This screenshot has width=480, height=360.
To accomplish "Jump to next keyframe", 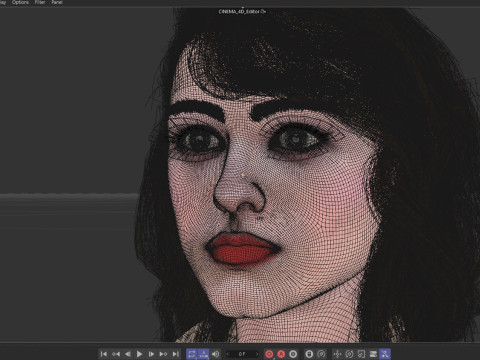I will tap(163, 354).
